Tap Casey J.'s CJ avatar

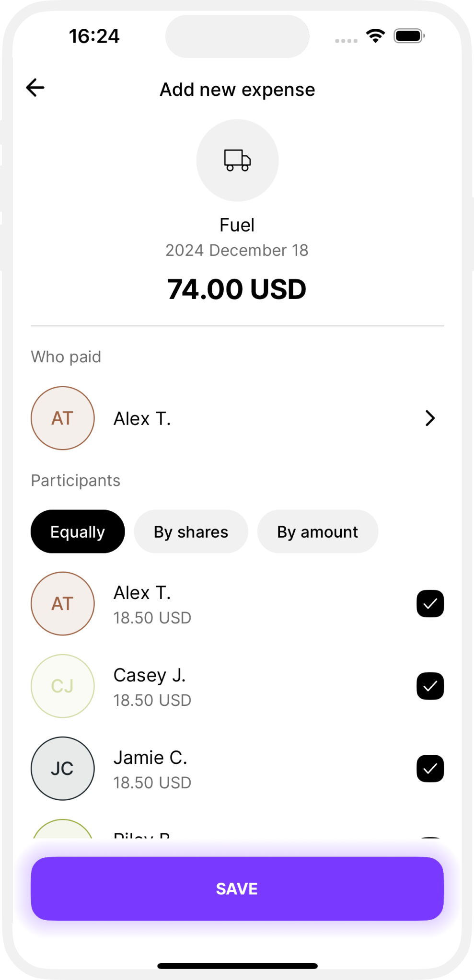click(63, 686)
